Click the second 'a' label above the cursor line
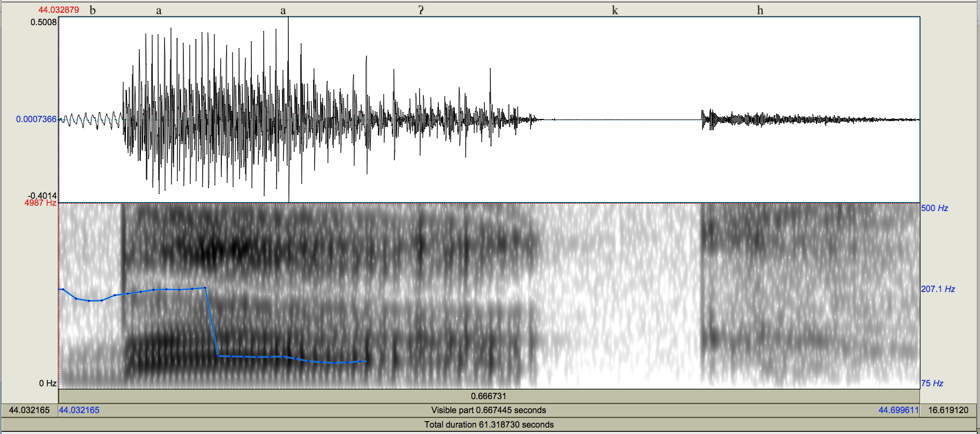Image resolution: width=980 pixels, height=434 pixels. click(283, 11)
